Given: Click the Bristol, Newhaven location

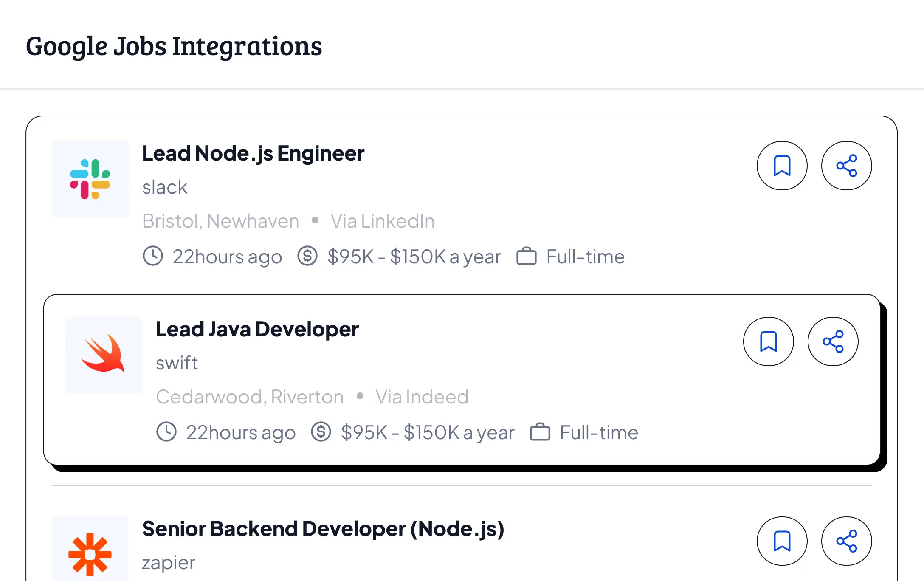Looking at the screenshot, I should coord(220,221).
